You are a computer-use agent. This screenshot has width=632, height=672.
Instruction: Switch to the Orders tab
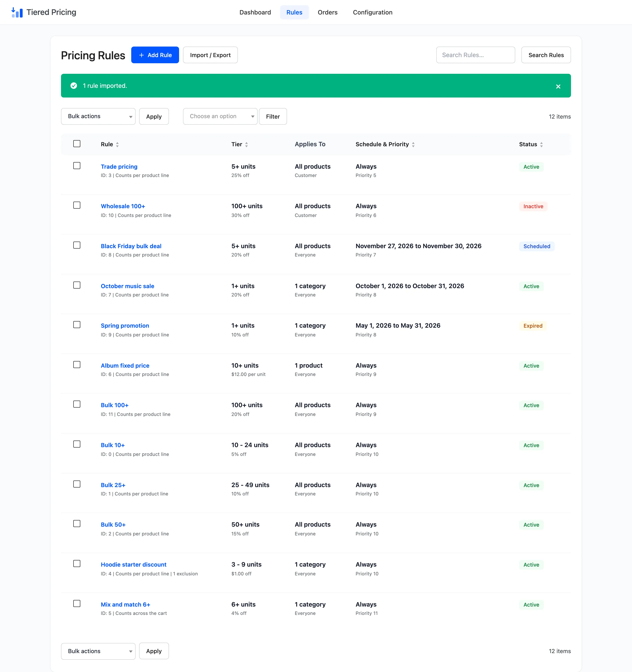tap(327, 13)
